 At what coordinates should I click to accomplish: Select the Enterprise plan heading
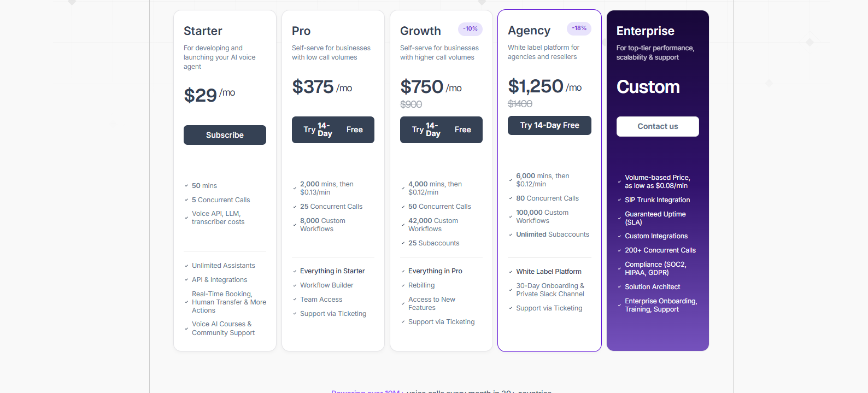(x=646, y=31)
